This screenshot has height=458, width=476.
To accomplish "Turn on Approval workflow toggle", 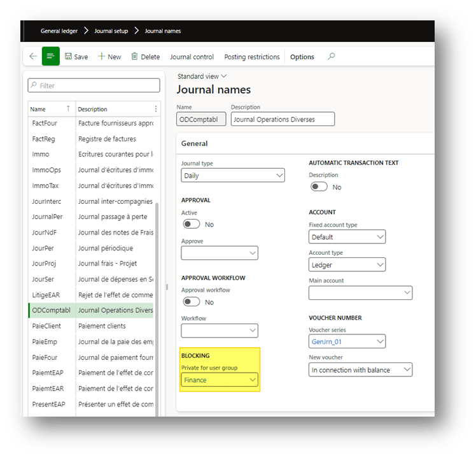I will click(191, 302).
